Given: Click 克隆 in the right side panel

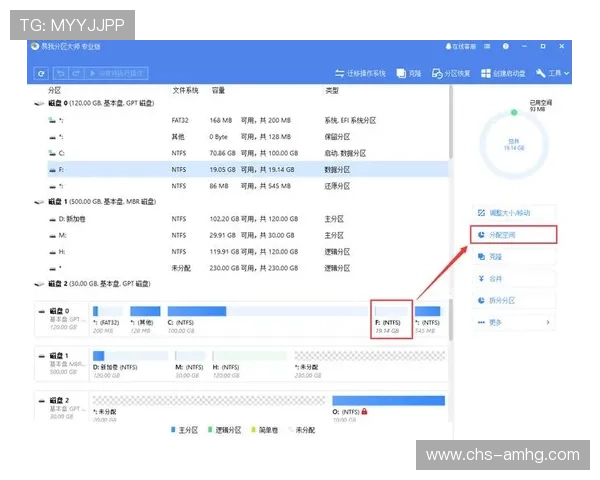Looking at the screenshot, I should [x=514, y=256].
